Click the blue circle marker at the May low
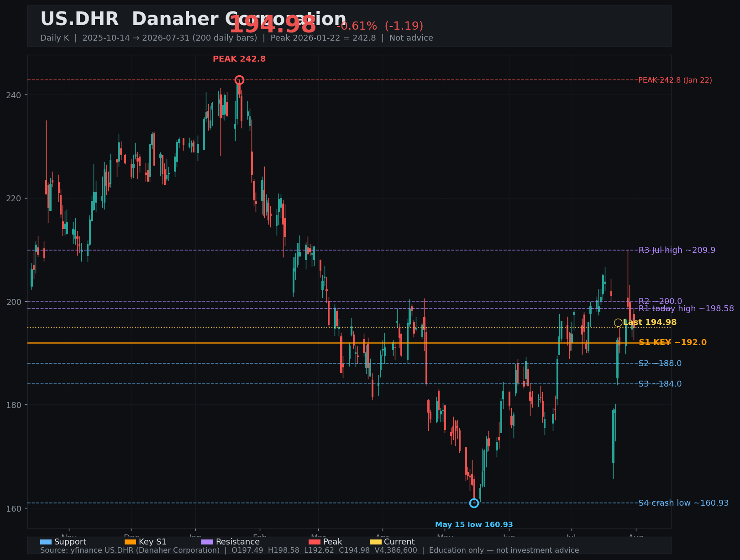740x560 pixels. [x=474, y=503]
